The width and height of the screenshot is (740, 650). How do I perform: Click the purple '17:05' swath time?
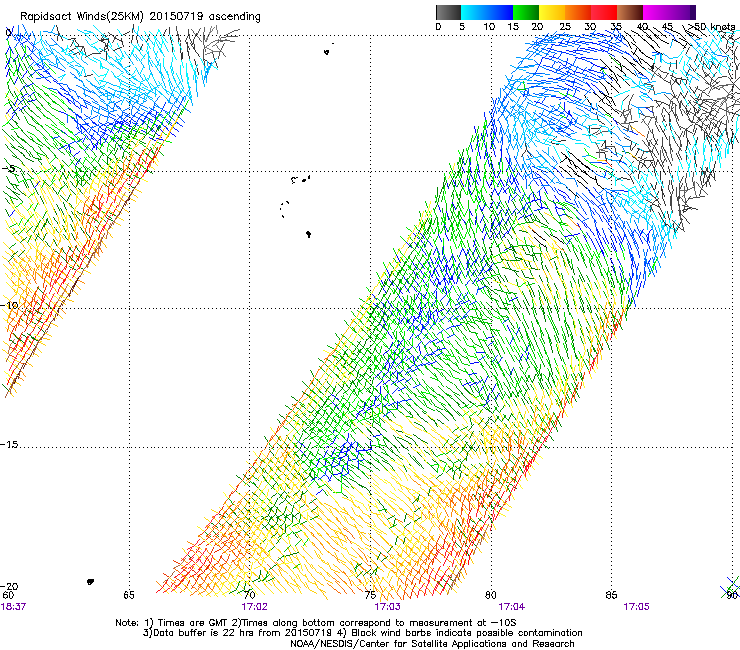[x=636, y=607]
